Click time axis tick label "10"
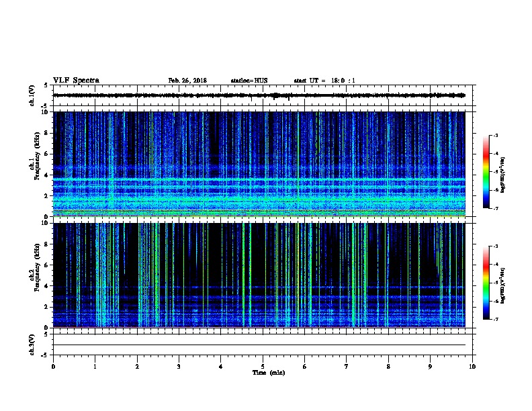The image size is (532, 411). [472, 367]
